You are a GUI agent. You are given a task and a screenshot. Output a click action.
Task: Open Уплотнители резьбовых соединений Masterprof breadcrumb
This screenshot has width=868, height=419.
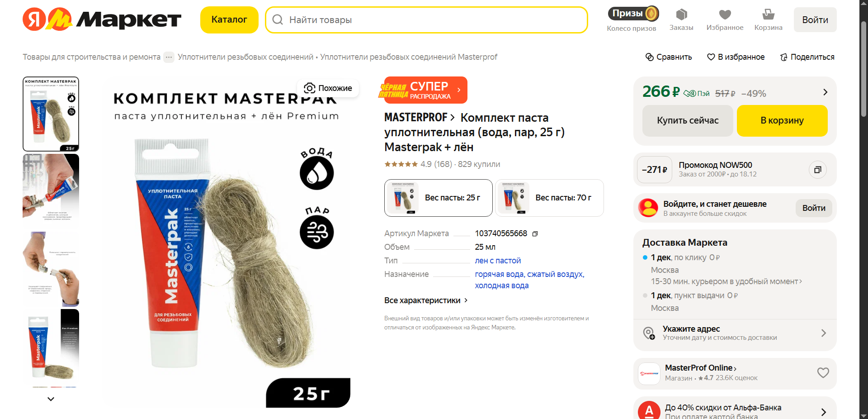409,57
